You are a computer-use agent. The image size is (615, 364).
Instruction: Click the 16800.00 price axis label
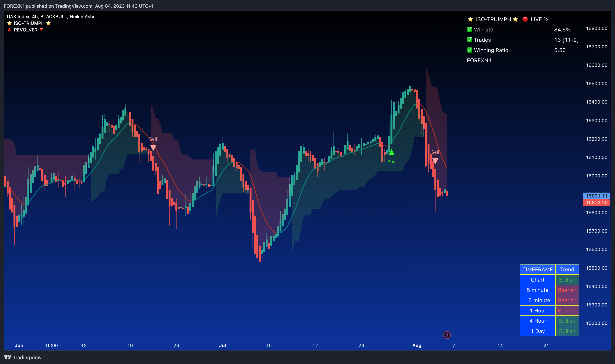click(596, 28)
